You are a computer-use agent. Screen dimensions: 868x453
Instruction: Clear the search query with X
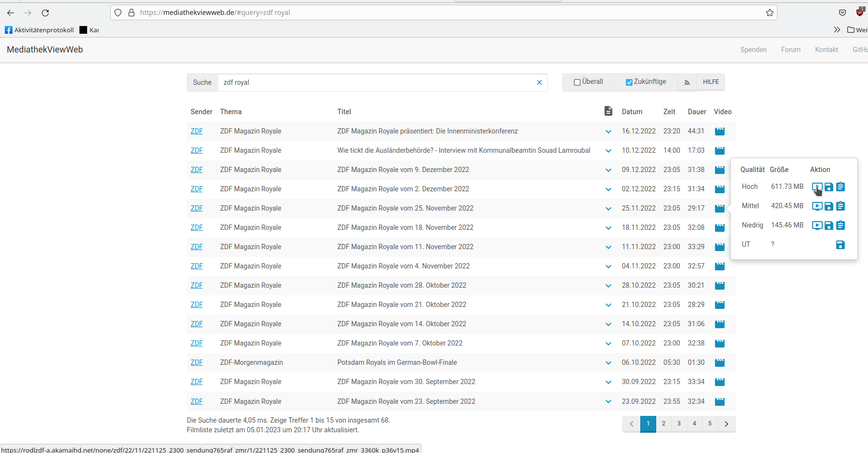[539, 82]
